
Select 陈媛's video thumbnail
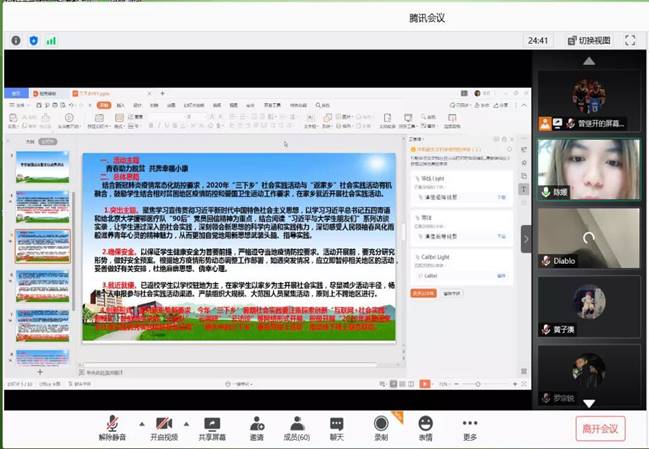(x=586, y=166)
